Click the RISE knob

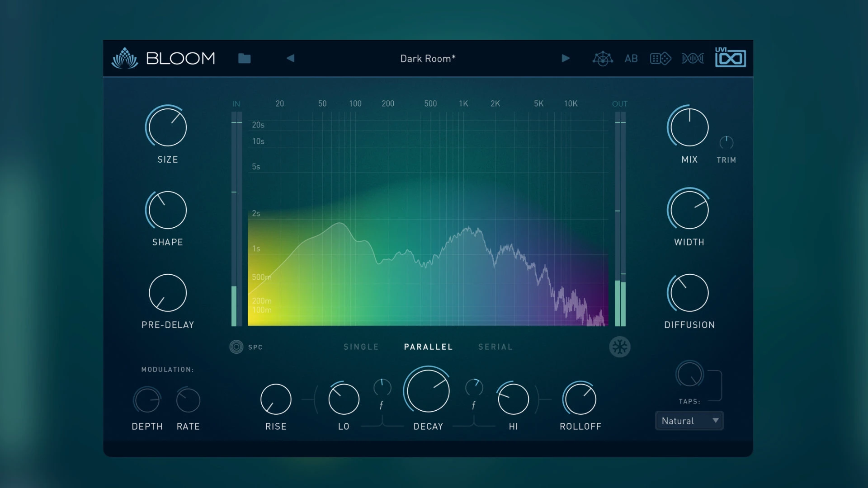[276, 399]
